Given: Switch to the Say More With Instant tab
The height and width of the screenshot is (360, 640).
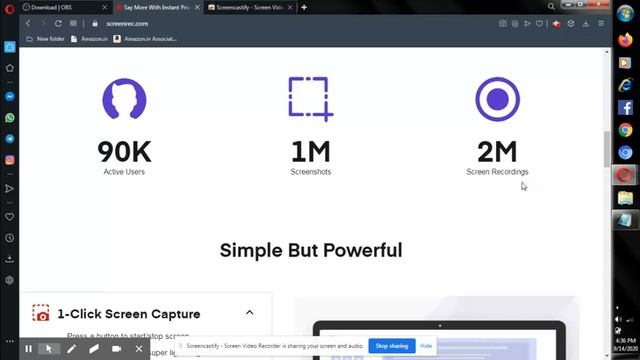Looking at the screenshot, I should coord(158,7).
